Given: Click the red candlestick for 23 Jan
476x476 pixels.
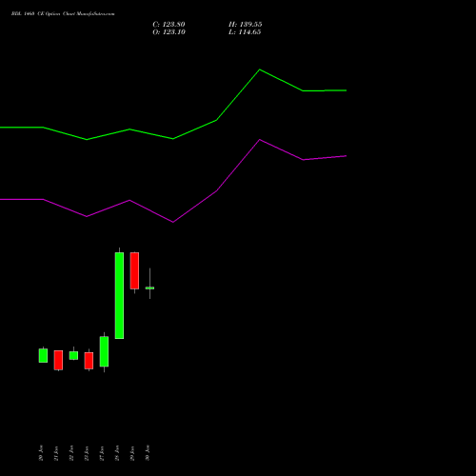Looking at the screenshot, I should click(89, 361).
